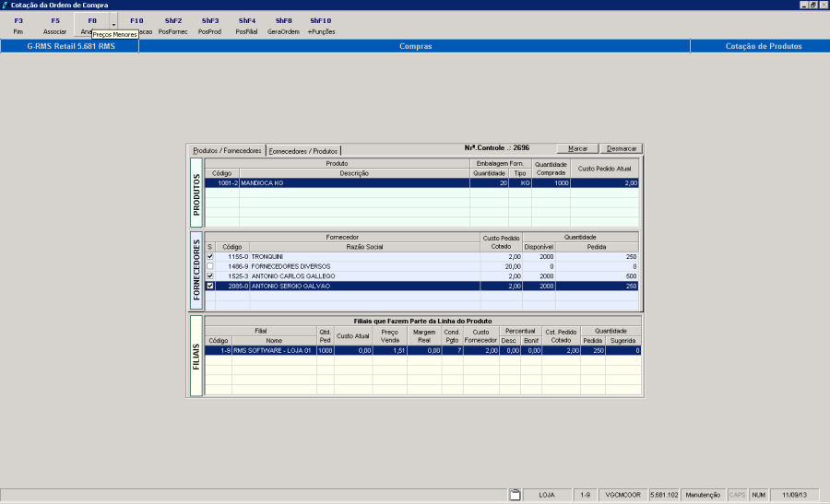Click product code 1081-2

pos(228,183)
